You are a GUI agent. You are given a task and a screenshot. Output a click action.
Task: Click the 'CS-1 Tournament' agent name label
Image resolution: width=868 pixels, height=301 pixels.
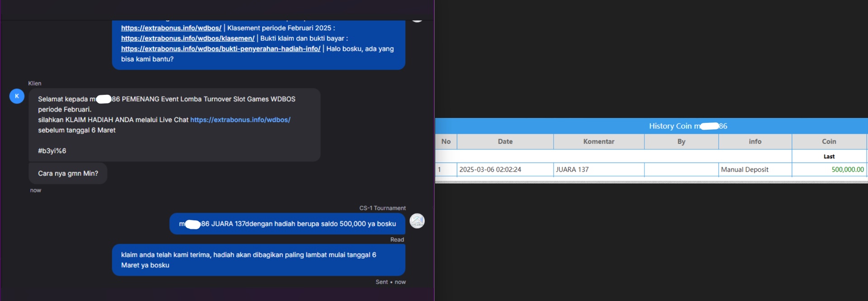pyautogui.click(x=382, y=208)
